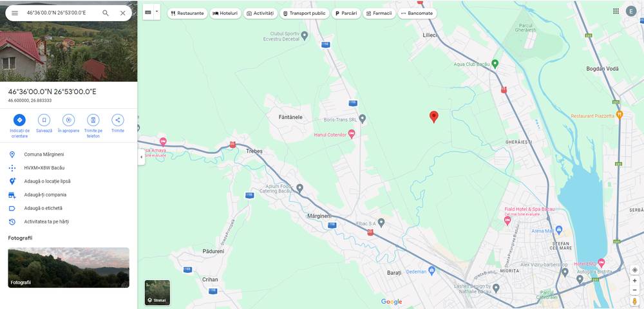Viewport: 644px width, 309px height.
Task: Open Indicații de orientare directions
Action: (19, 120)
